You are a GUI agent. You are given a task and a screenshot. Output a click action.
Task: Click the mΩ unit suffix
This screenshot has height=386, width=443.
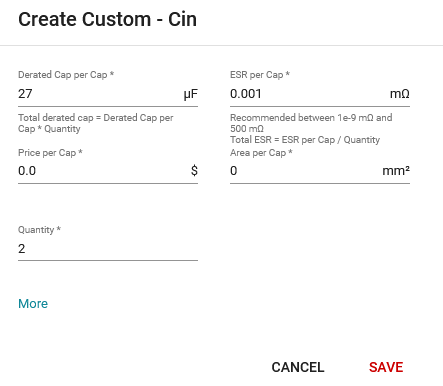[x=400, y=94]
